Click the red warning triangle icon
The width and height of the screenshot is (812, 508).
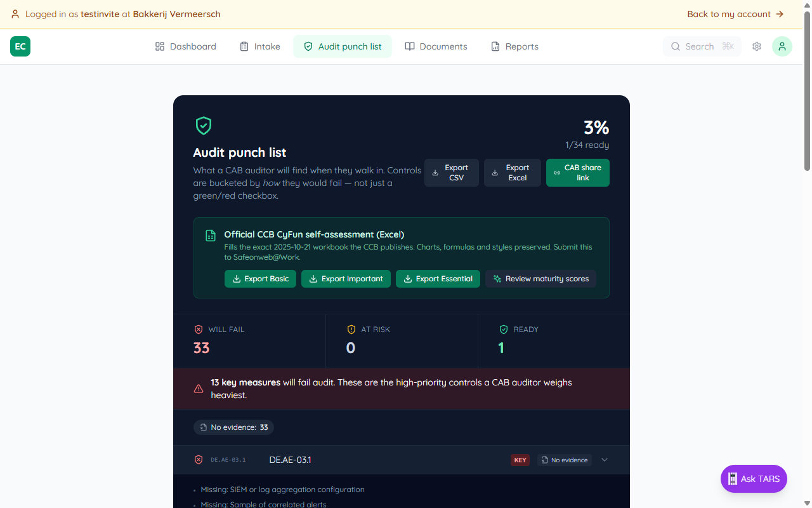[199, 388]
